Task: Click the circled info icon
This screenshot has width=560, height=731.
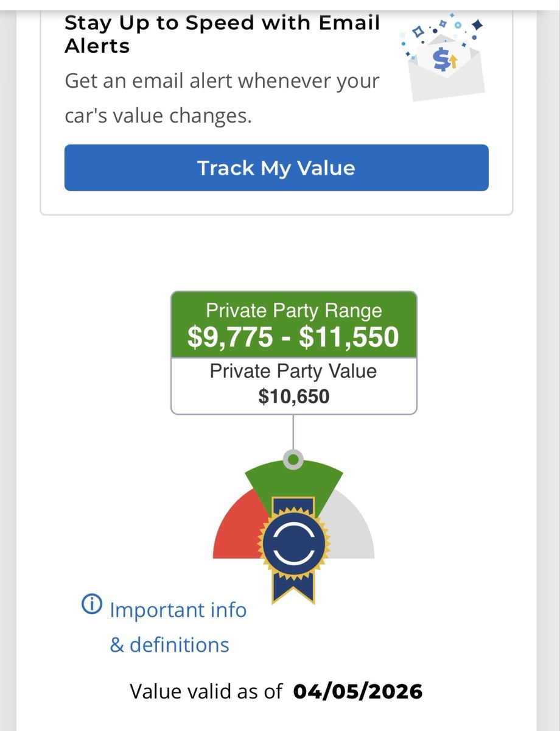Action: click(91, 605)
